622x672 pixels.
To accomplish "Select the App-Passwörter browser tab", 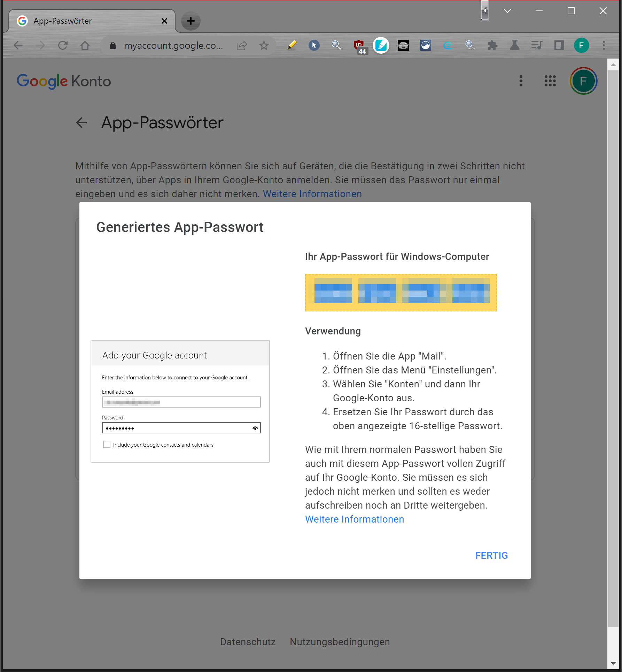I will [92, 21].
